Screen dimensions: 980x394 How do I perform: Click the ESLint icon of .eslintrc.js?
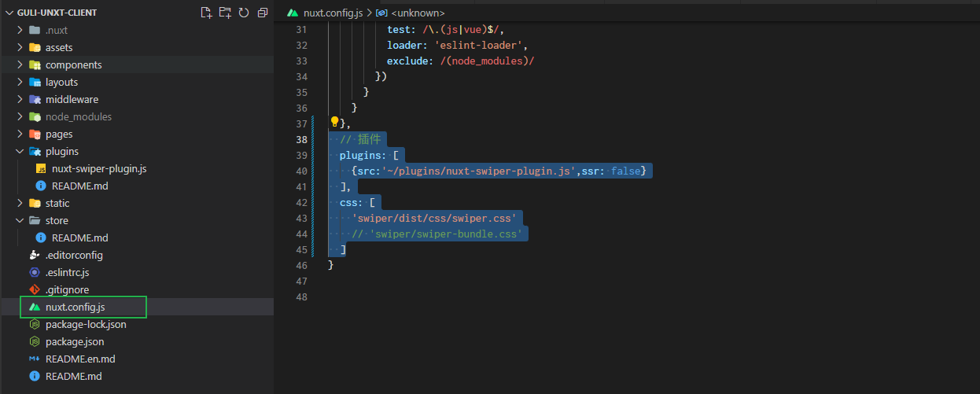tap(35, 272)
